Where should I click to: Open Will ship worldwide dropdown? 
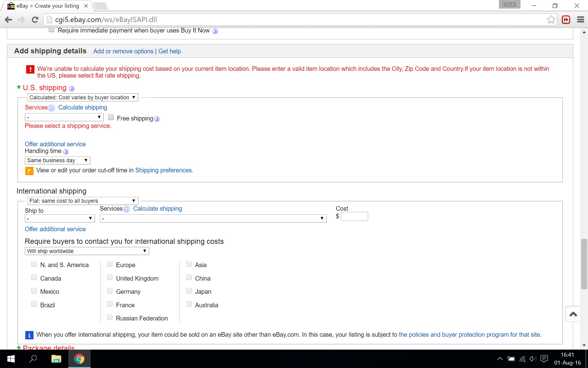tap(87, 251)
